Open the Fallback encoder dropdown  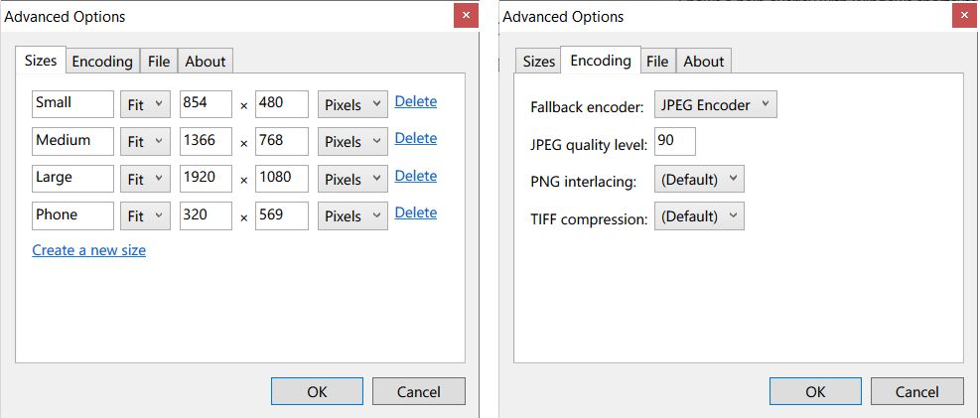click(x=715, y=104)
